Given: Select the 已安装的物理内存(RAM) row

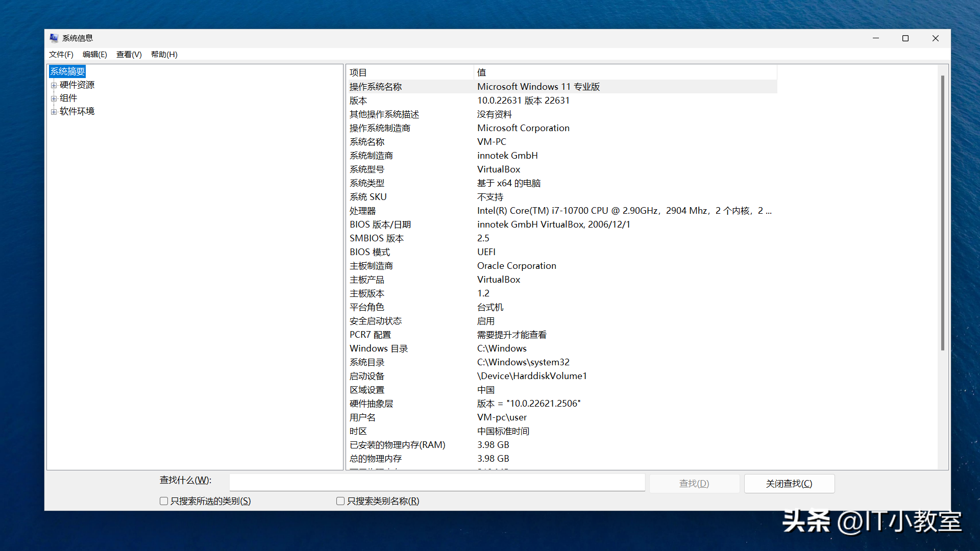Looking at the screenshot, I should click(x=562, y=445).
